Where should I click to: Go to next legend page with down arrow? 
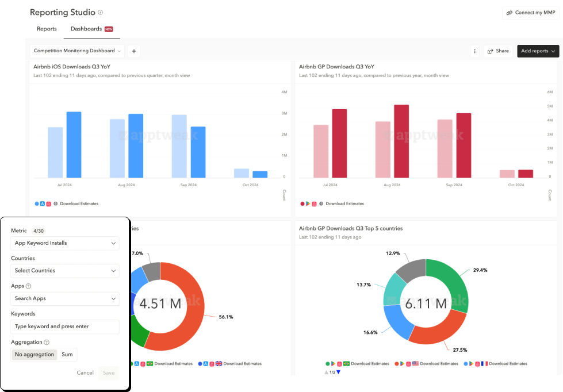click(338, 372)
